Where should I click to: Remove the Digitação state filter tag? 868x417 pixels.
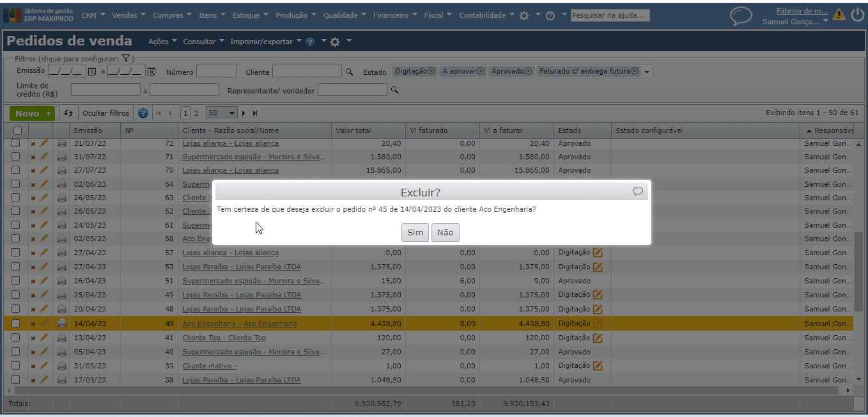point(431,71)
